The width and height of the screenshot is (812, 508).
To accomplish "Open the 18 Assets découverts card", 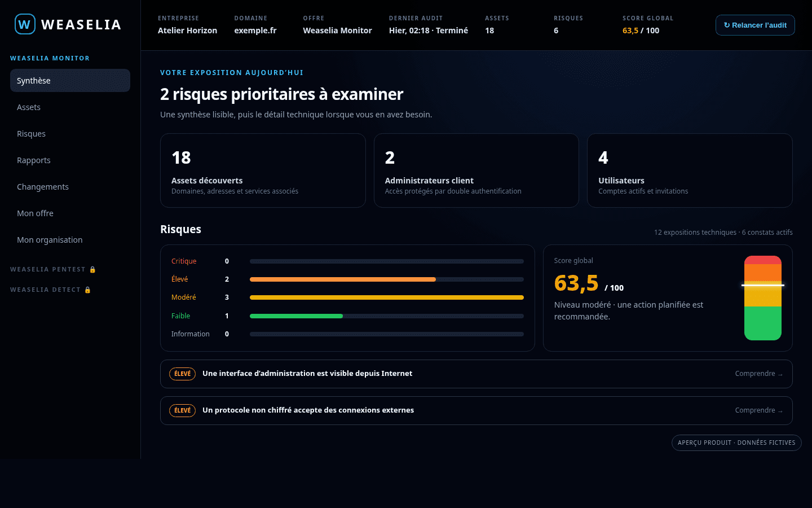I will point(263,170).
